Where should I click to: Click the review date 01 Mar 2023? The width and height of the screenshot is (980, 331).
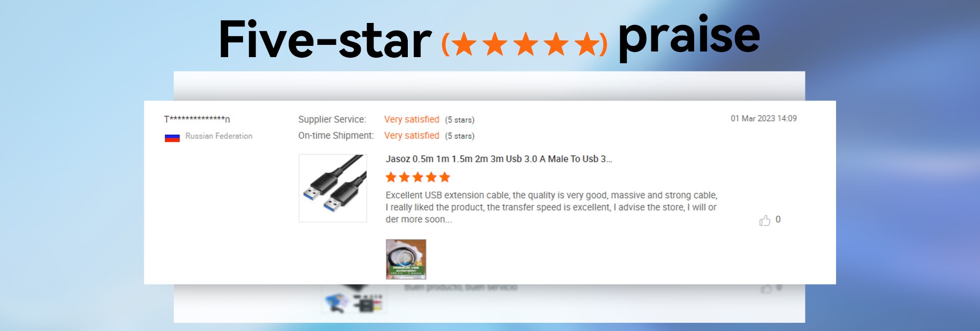764,118
